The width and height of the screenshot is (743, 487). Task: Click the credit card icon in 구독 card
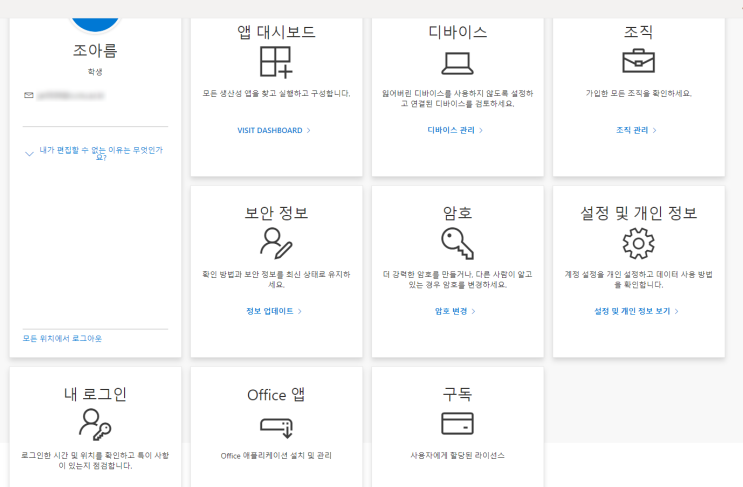(x=457, y=424)
